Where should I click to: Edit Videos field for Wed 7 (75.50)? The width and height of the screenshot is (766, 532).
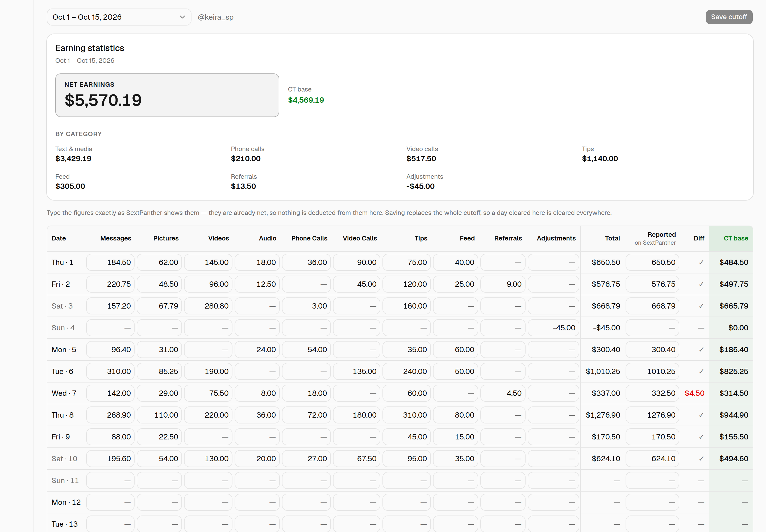click(x=208, y=393)
